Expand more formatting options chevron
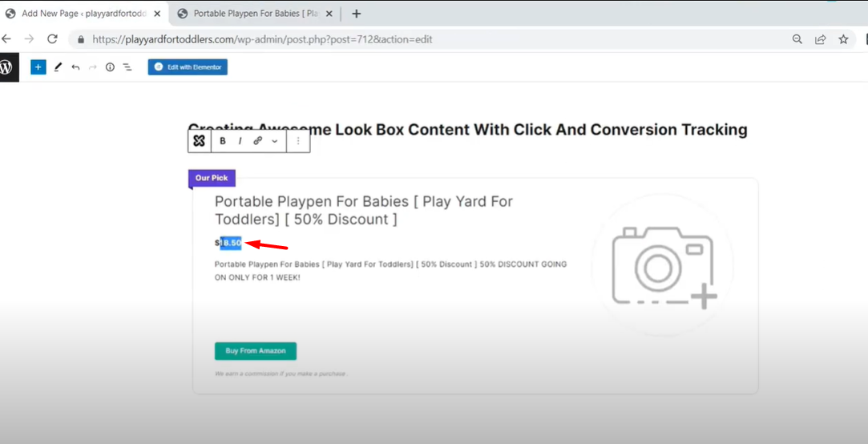The image size is (868, 444). (275, 141)
